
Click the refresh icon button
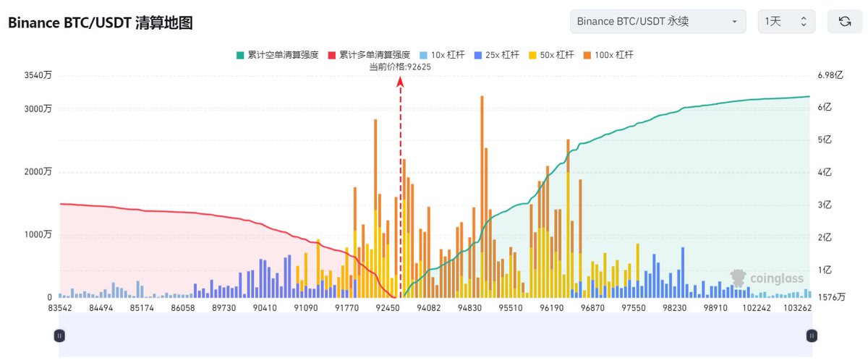[844, 22]
